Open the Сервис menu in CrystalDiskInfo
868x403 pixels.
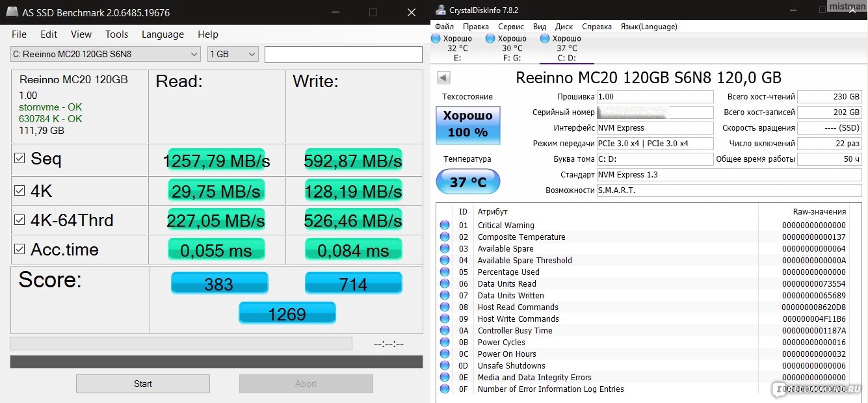coord(511,27)
